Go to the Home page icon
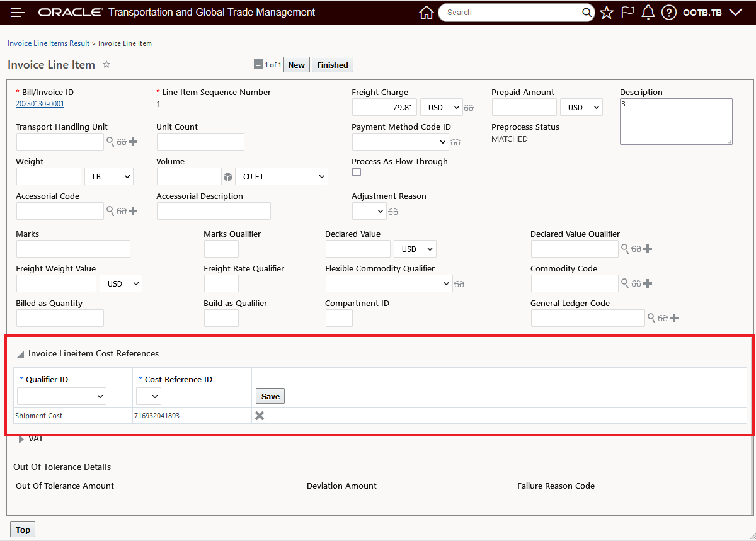 427,13
